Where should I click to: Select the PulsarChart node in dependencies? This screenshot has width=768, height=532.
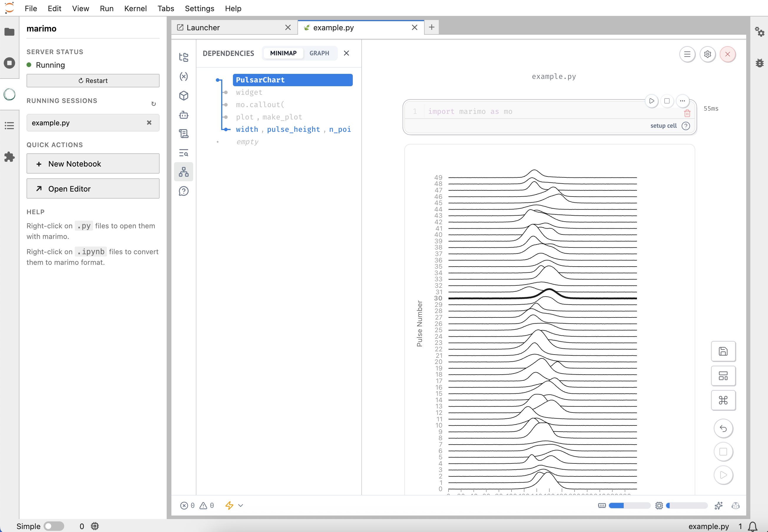coord(293,80)
